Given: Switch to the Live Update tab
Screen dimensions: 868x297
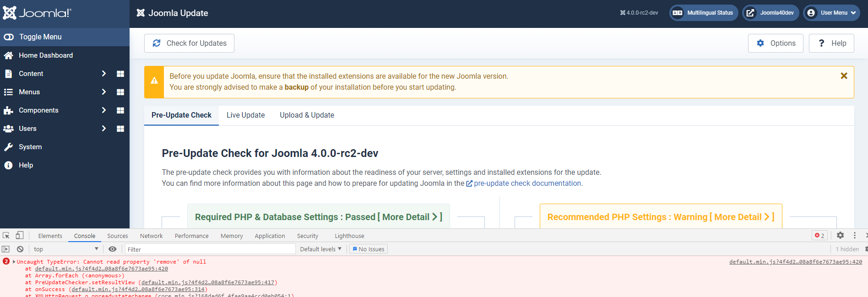Looking at the screenshot, I should coord(245,115).
